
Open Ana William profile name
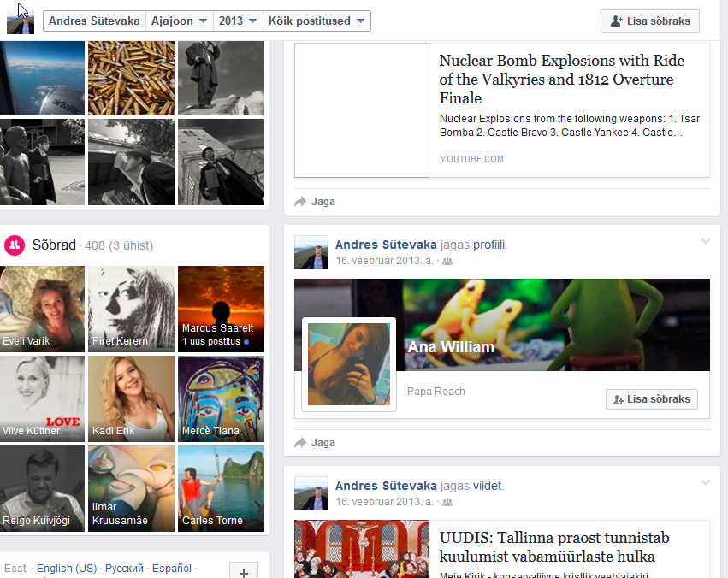[x=451, y=347]
